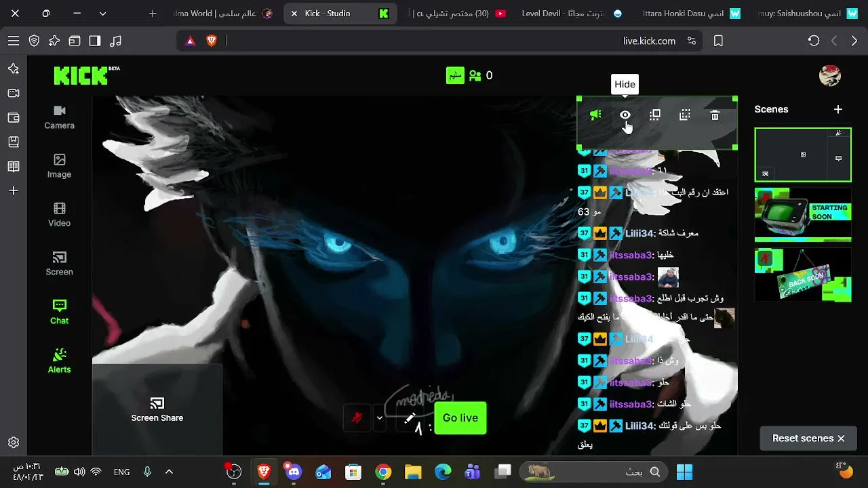Expand the hidden system tray icons arrow
This screenshot has width=868, height=488.
pos(169,472)
